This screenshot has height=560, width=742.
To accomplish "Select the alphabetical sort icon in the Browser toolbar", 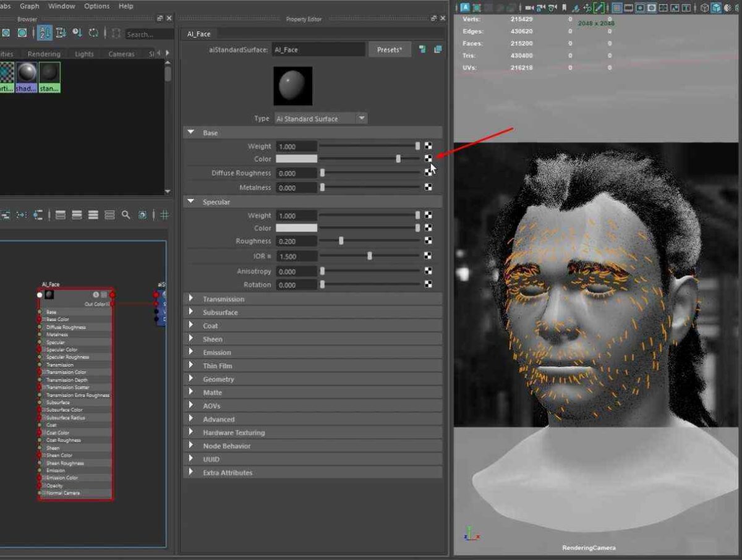I will coord(45,33).
